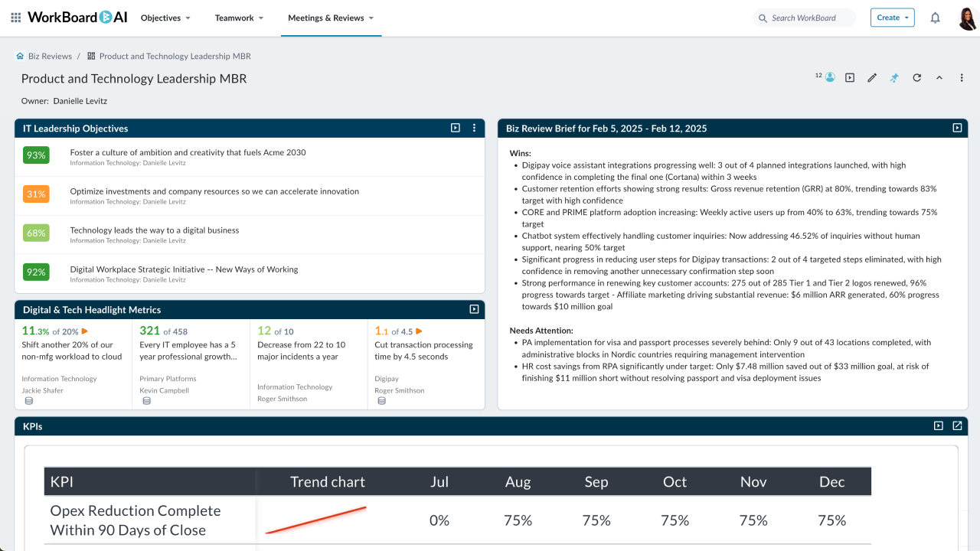980x551 pixels.
Task: Open the Meetings & Reviews menu
Action: click(331, 18)
